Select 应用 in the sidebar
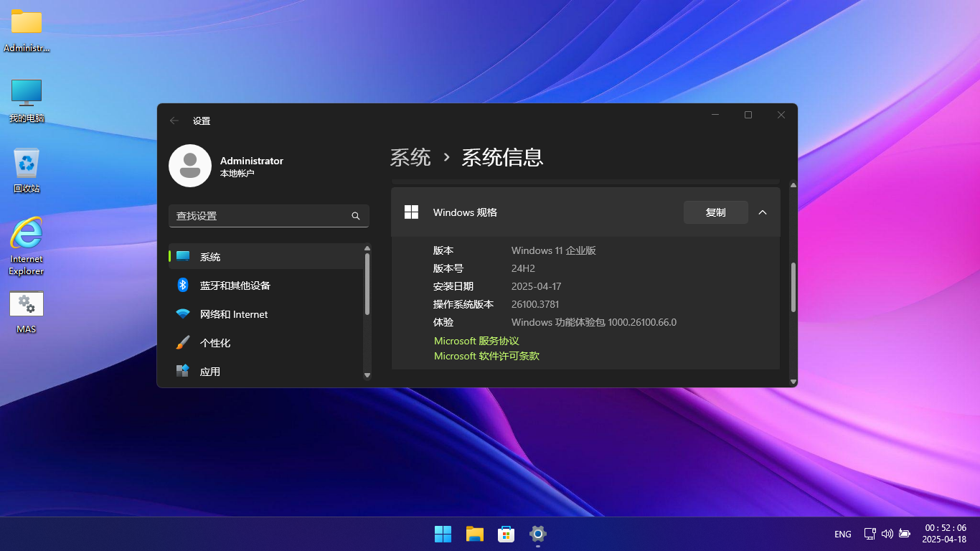Image resolution: width=980 pixels, height=551 pixels. [x=266, y=372]
